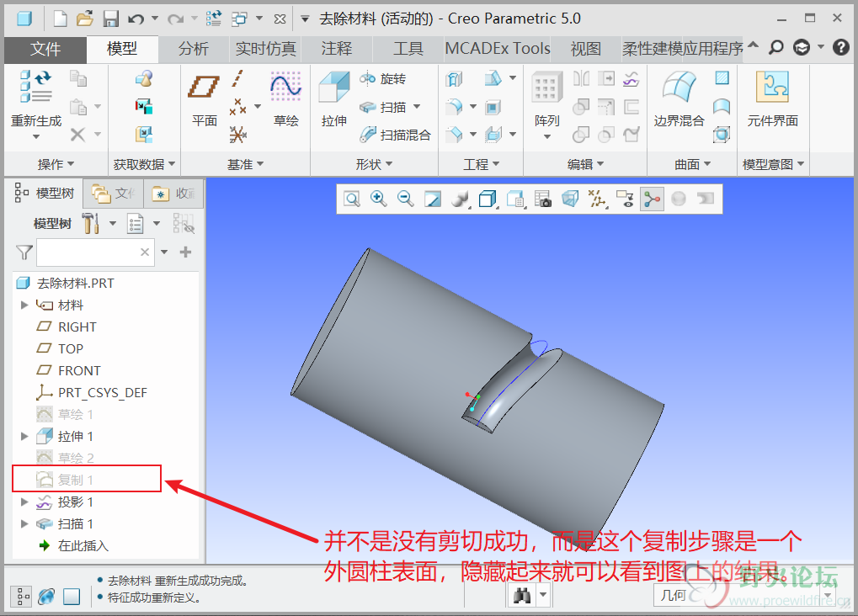Open the 编辑 group dropdown

pyautogui.click(x=585, y=164)
